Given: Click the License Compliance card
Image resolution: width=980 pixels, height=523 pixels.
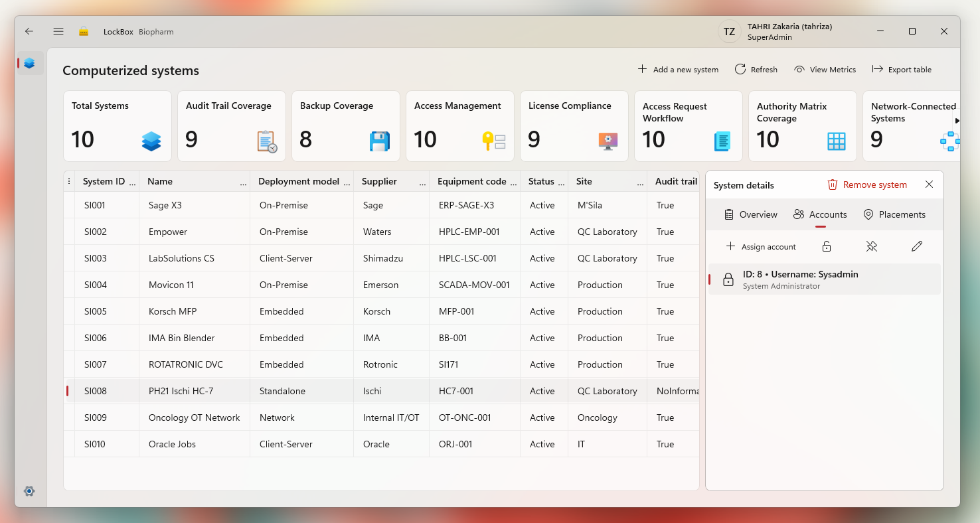Looking at the screenshot, I should [574, 126].
